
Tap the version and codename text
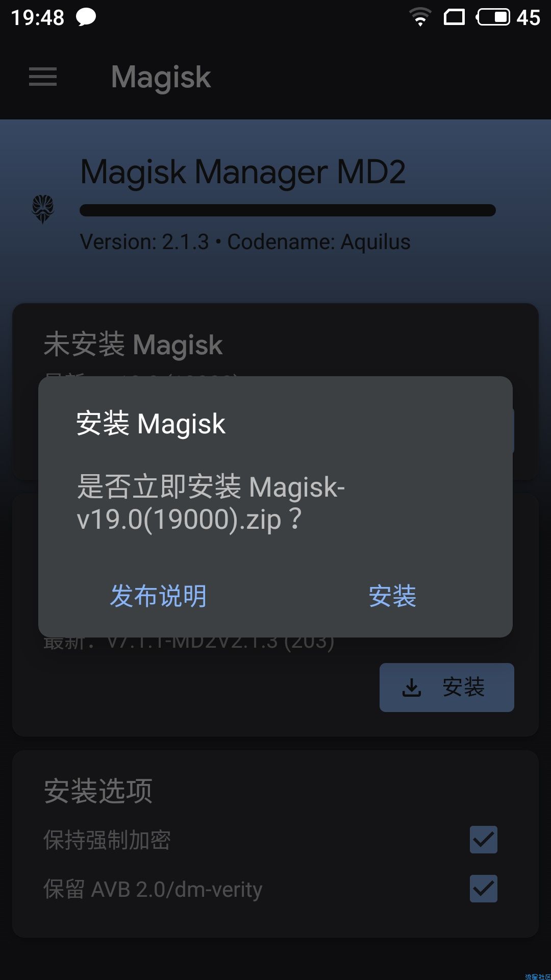coord(245,242)
